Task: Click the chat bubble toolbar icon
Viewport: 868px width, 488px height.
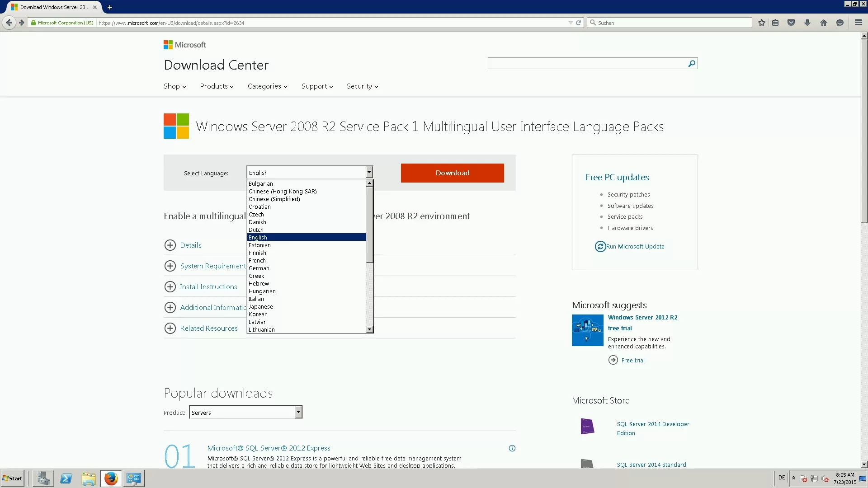Action: (840, 23)
